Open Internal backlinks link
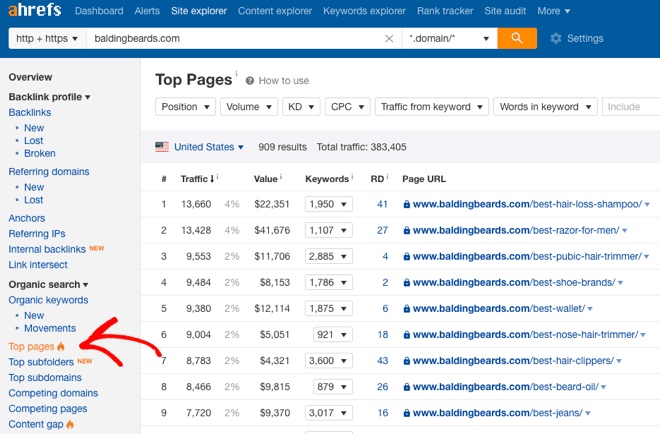Screen dimensions: 660x434 click(47, 249)
